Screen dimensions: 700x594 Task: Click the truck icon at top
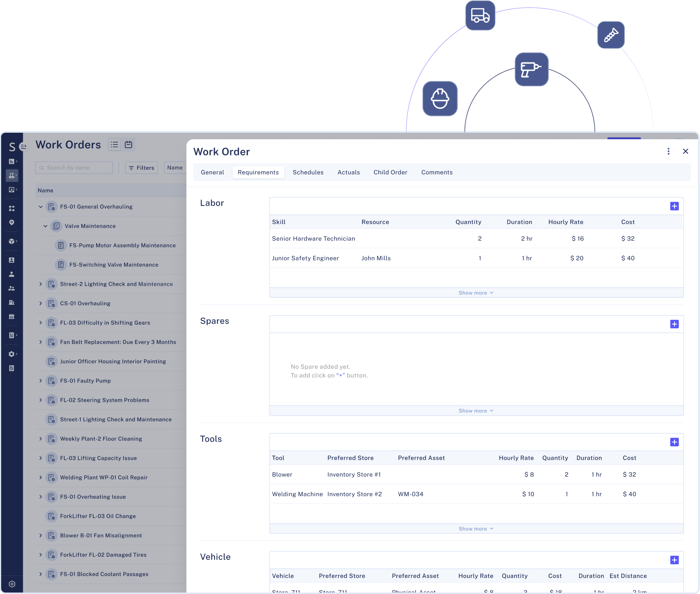480,16
